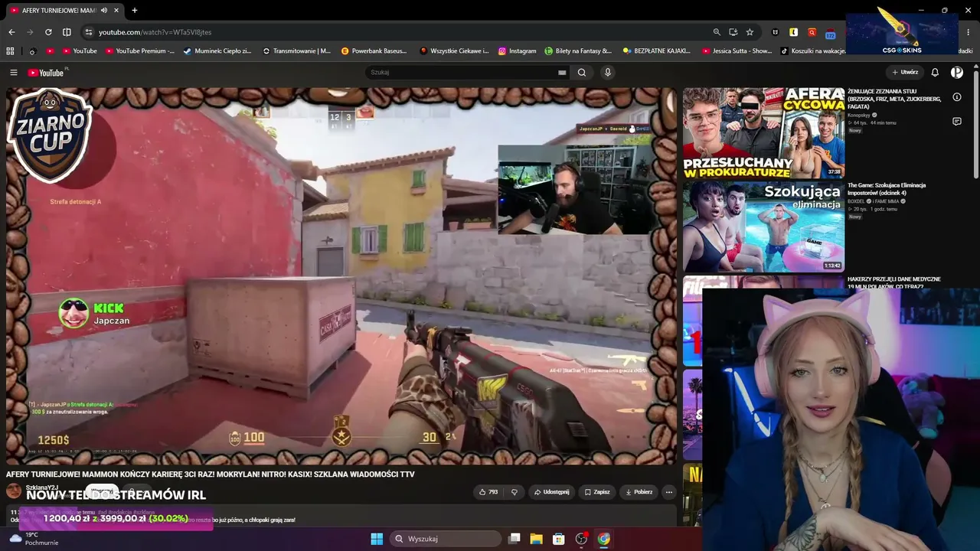Screen dimensions: 980x551
Task: Open the Szokująca eliminacja video thumbnail
Action: 763,227
